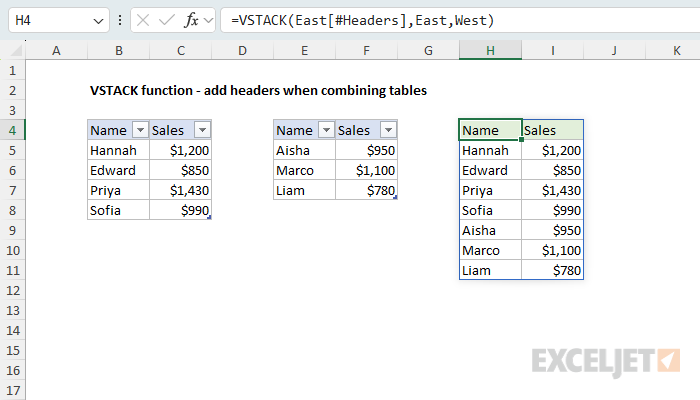Open the Sales filter dropdown in East table
The image size is (700, 400).
pos(202,130)
